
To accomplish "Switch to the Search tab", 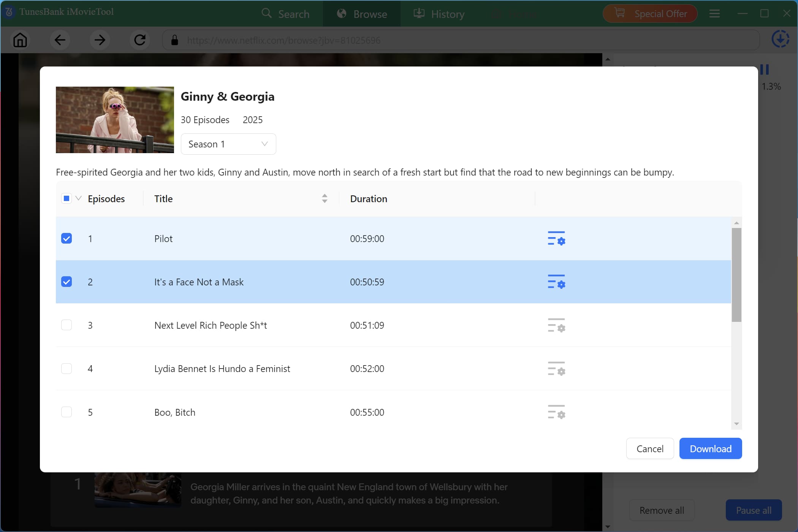I will pyautogui.click(x=285, y=14).
